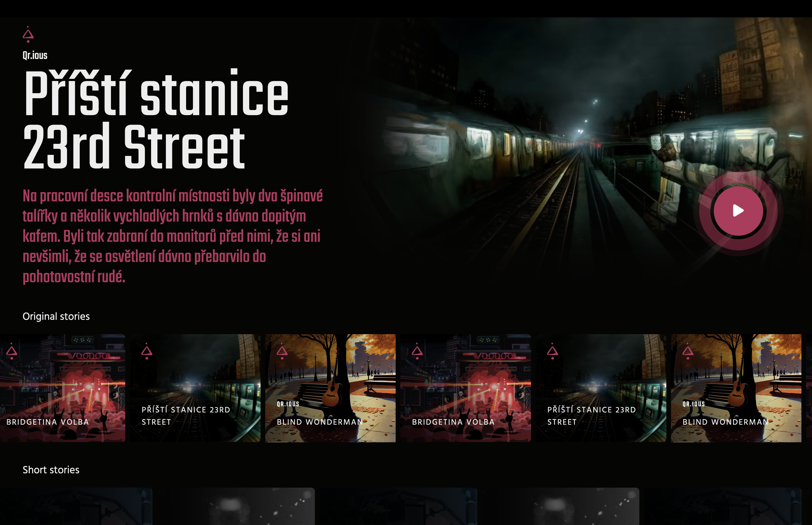Open first Příští stanice 23rd Street card
812x525 pixels.
click(195, 388)
